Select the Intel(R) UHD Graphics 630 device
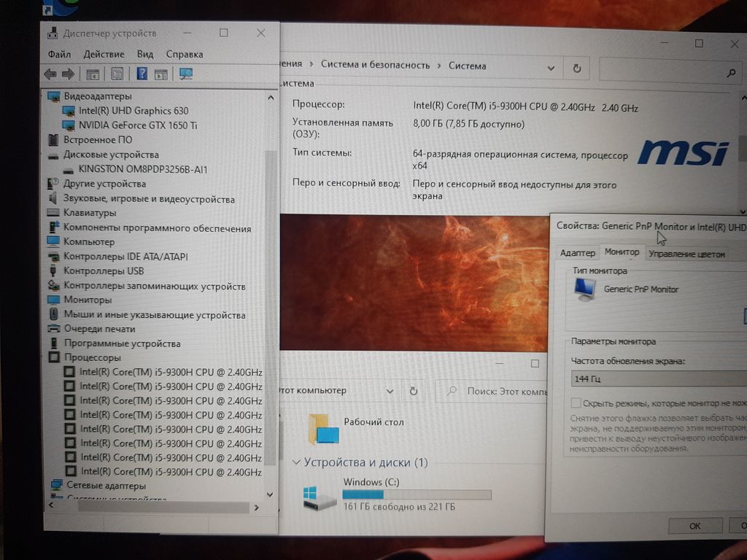This screenshot has width=747, height=560. 133,111
